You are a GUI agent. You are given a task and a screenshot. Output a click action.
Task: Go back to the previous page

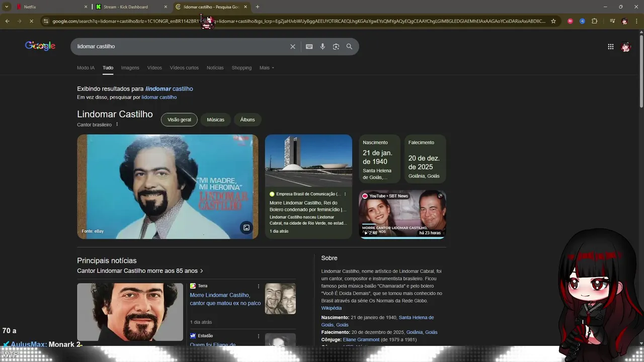(7, 21)
